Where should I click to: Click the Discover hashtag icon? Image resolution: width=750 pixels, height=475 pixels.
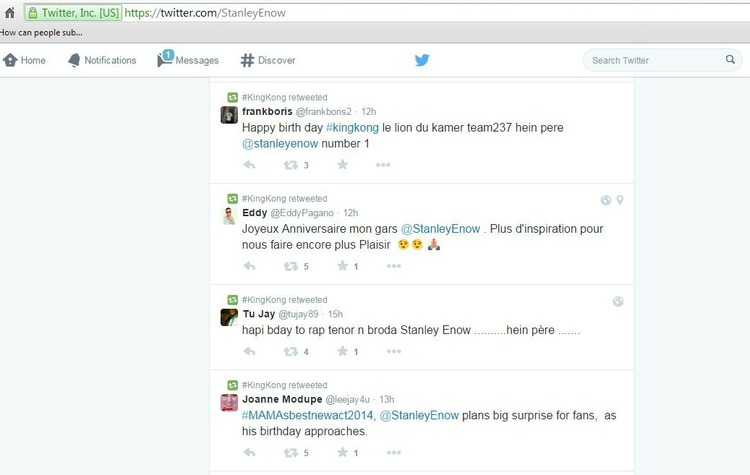[x=247, y=60]
